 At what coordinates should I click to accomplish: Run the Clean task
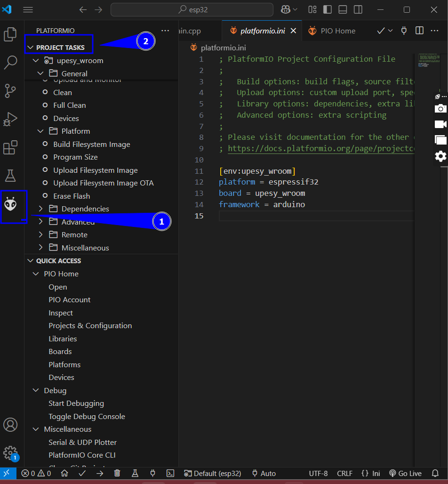(63, 93)
